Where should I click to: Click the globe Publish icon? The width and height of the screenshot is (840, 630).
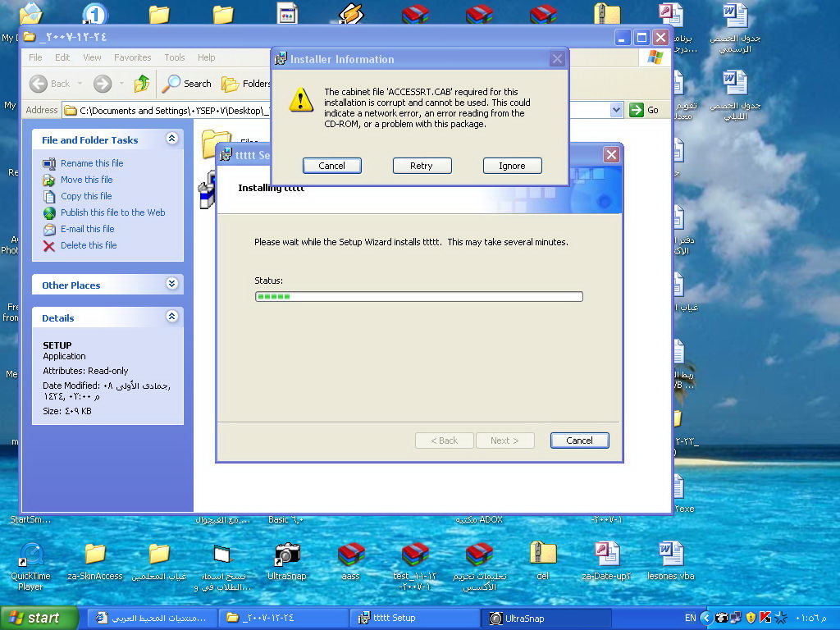coord(48,213)
